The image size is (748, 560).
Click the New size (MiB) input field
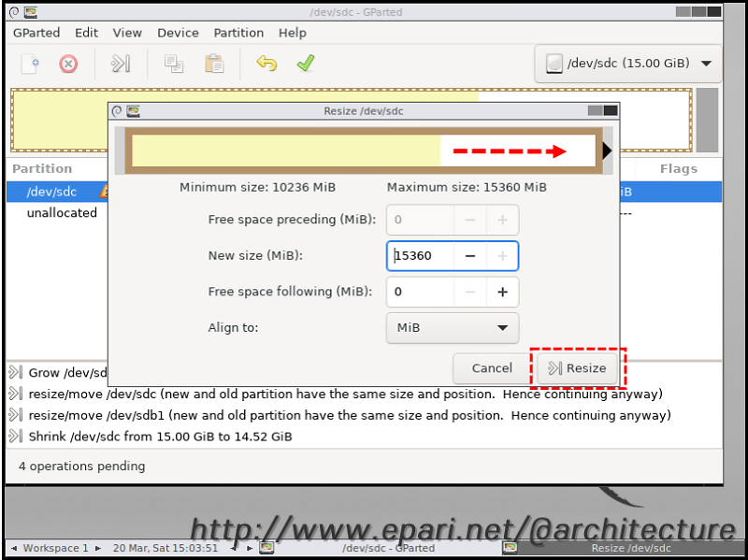point(420,256)
